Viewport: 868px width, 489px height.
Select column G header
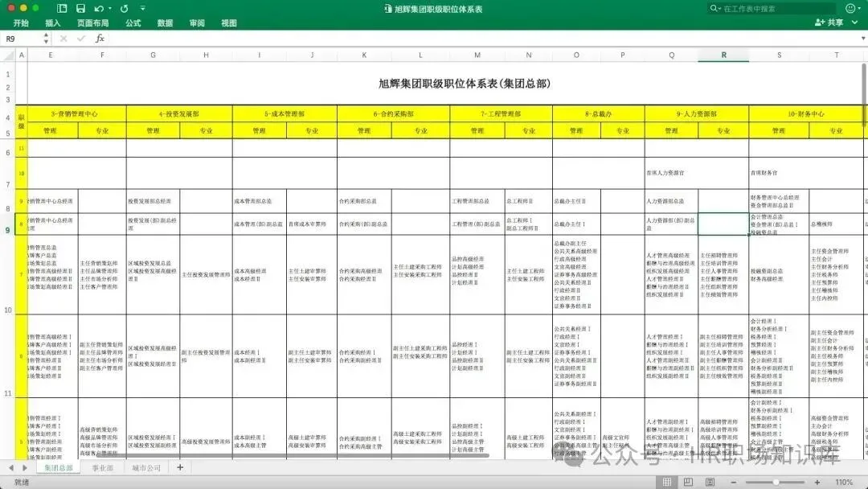[x=153, y=55]
